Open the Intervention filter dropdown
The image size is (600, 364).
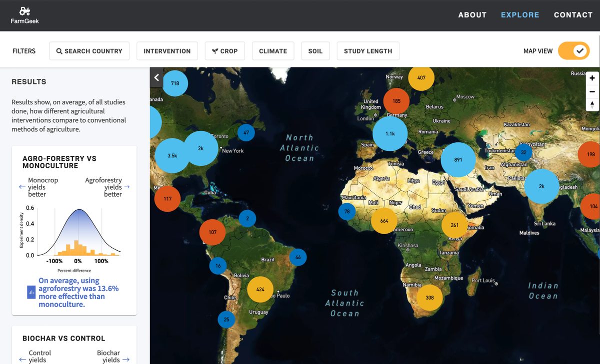pos(167,51)
